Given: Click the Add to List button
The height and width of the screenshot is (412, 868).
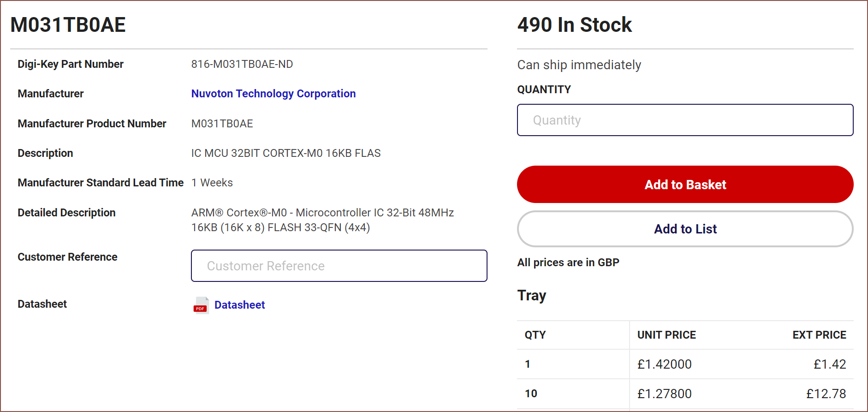Looking at the screenshot, I should pos(685,229).
